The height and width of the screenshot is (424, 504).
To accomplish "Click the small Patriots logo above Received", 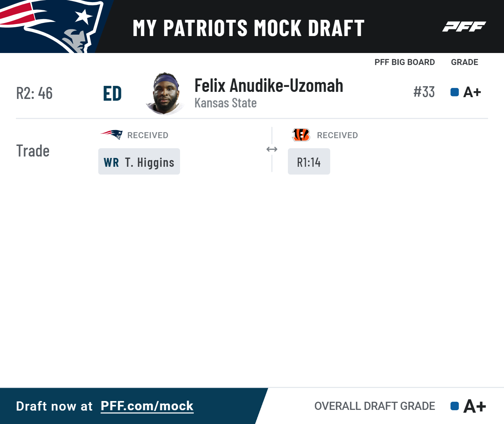I will (x=111, y=135).
